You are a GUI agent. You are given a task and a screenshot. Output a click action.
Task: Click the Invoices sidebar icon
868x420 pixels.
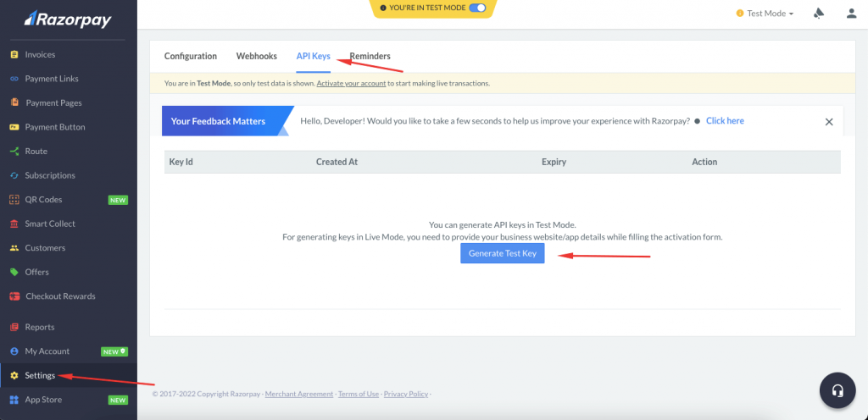tap(14, 55)
